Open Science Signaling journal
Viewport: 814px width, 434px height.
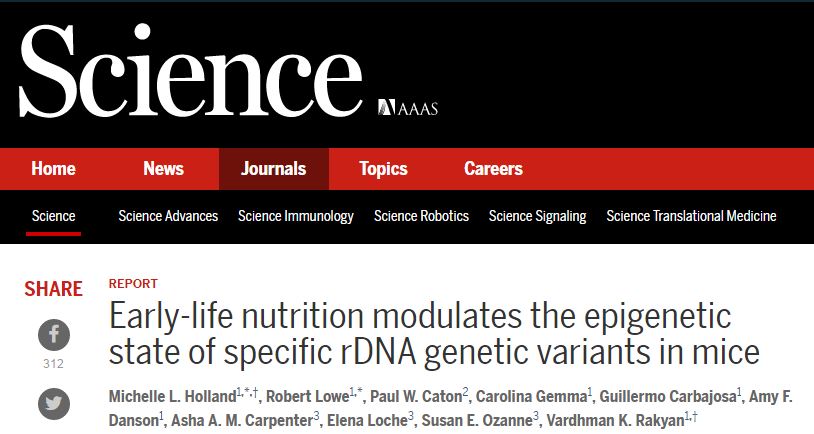[537, 216]
